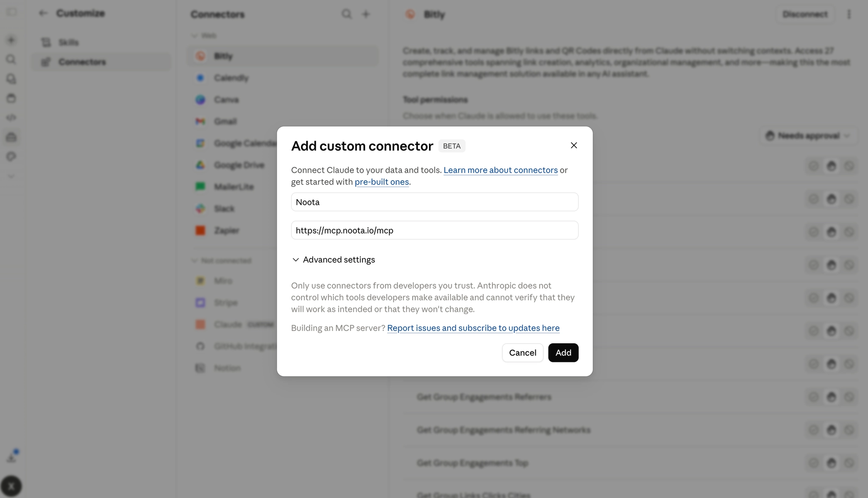The image size is (868, 498).
Task: Open the Needs approval dropdown
Action: pyautogui.click(x=809, y=136)
